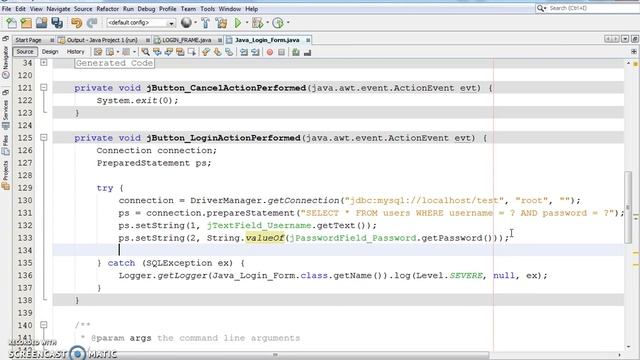Click the Build Project hammer icon
640x360 pixels.
(x=206, y=23)
